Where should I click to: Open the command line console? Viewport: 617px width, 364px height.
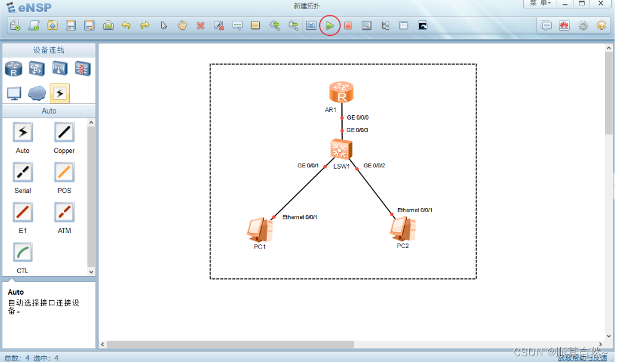click(x=423, y=26)
